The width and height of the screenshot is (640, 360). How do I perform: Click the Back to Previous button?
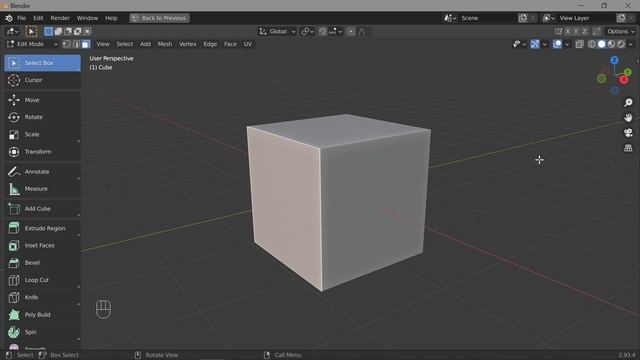click(159, 18)
